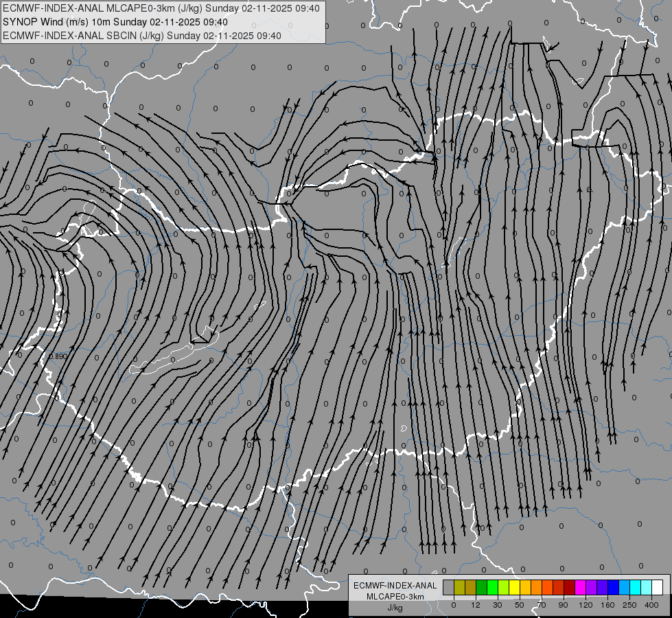Click the 120 value on the legend scale
Viewport: 672px width, 618px height.
(586, 605)
